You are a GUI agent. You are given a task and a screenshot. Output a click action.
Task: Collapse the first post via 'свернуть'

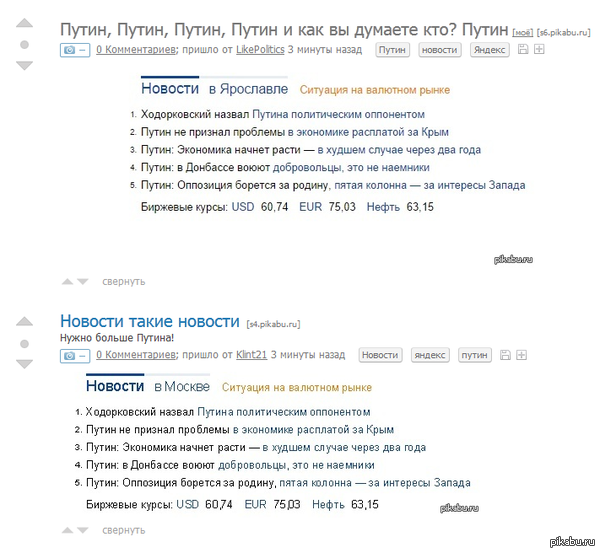pos(123,282)
